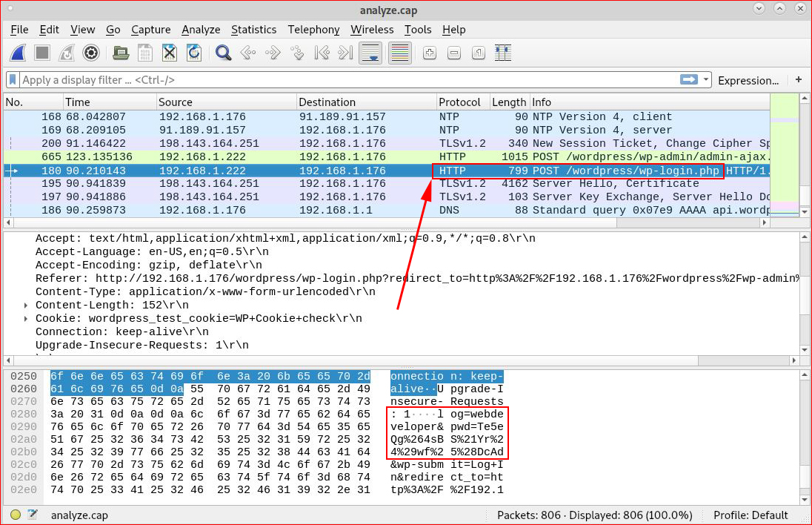The image size is (812, 525).
Task: Reload this capture file
Action: click(193, 53)
